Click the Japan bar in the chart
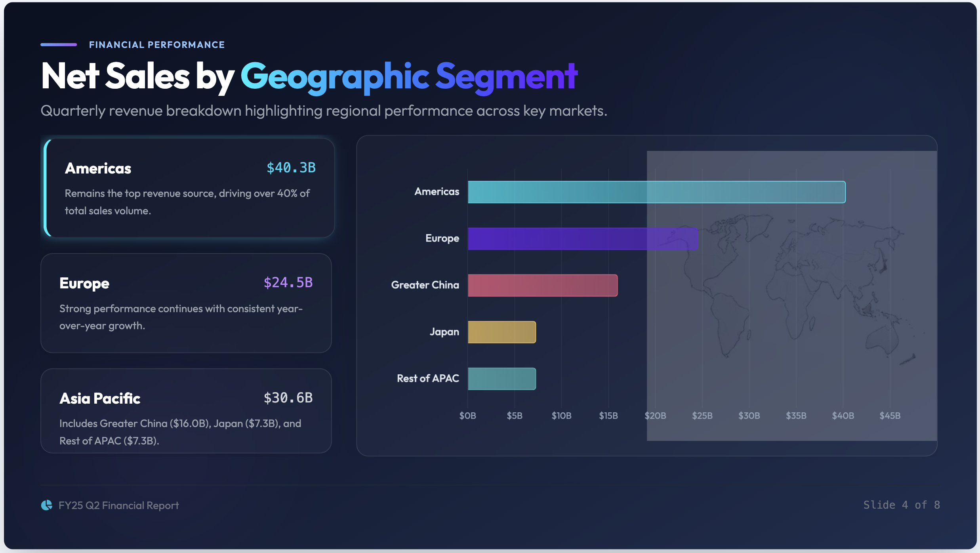 click(x=501, y=332)
